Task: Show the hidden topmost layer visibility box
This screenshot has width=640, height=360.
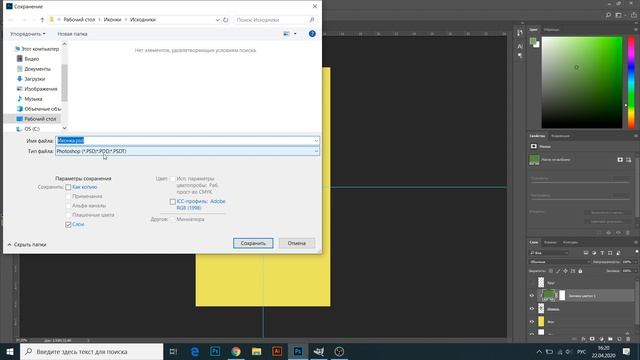Action: pyautogui.click(x=532, y=282)
